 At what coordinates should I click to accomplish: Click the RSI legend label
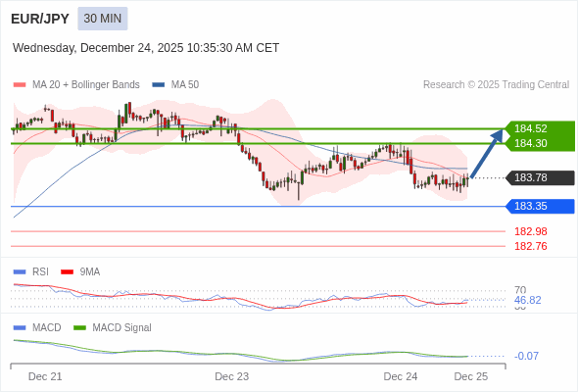point(40,272)
